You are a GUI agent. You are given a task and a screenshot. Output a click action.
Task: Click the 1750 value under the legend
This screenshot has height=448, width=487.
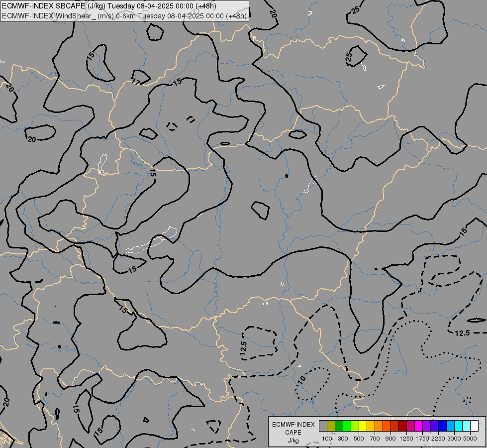(x=422, y=439)
